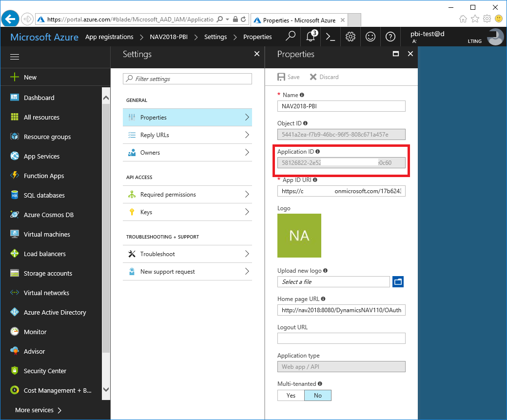Open Required permissions settings item
Screen dimensions: 507x420
point(187,195)
